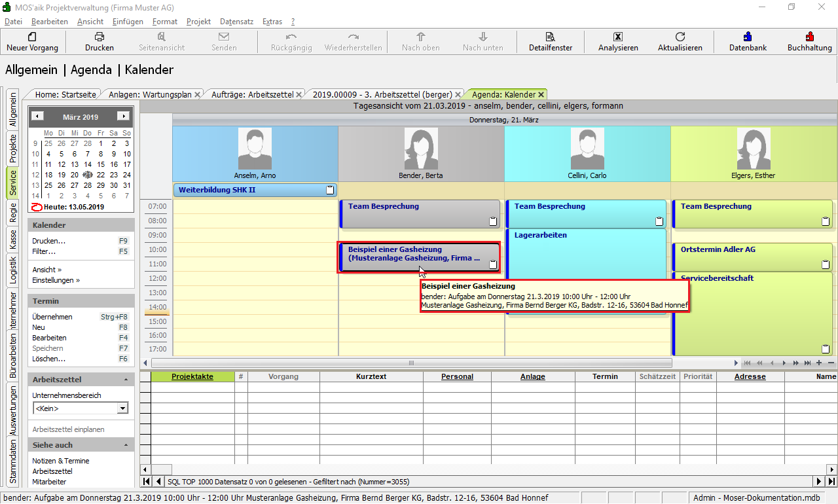Open the Extras menu
838x504 pixels.
coord(272,22)
